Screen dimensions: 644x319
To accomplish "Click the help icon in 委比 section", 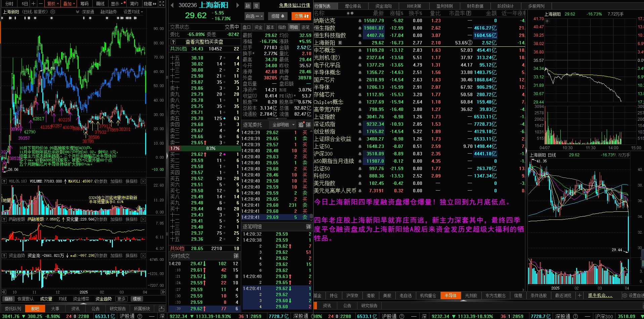I will pyautogui.click(x=173, y=42).
